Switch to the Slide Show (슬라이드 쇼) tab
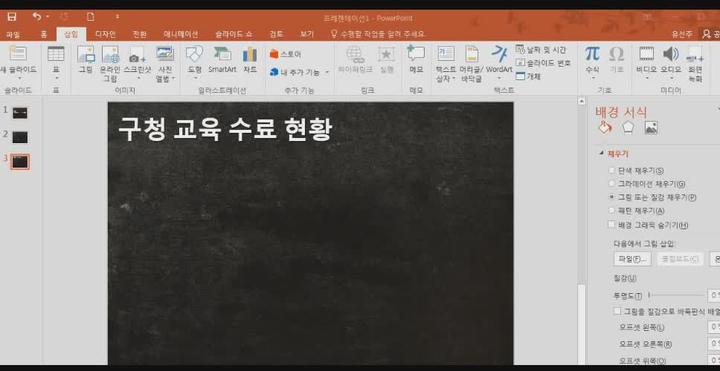720x371 pixels. [234, 34]
